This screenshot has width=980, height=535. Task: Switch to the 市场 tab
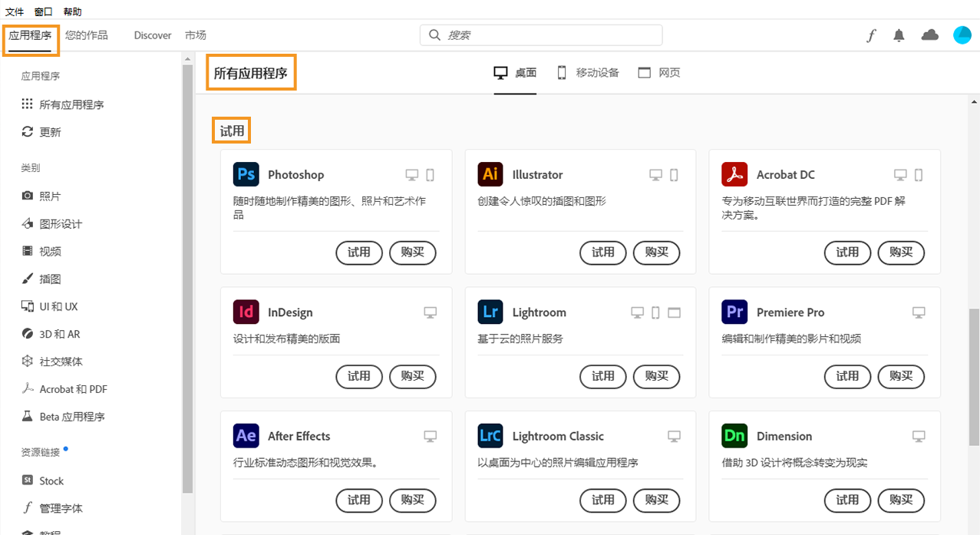pos(196,35)
